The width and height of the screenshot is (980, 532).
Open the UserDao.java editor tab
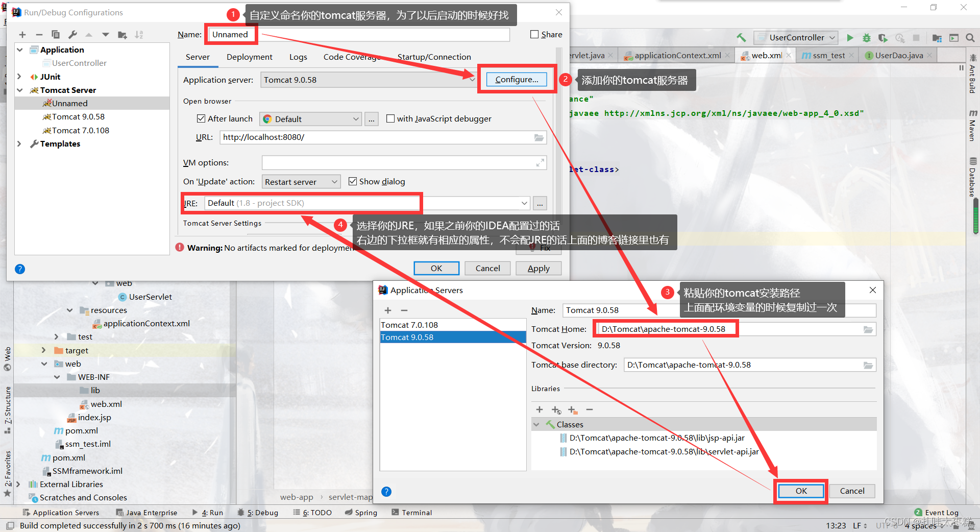tap(898, 55)
